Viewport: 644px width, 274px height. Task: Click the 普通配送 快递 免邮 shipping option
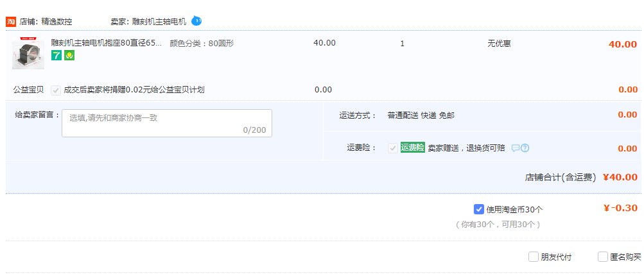pos(421,116)
